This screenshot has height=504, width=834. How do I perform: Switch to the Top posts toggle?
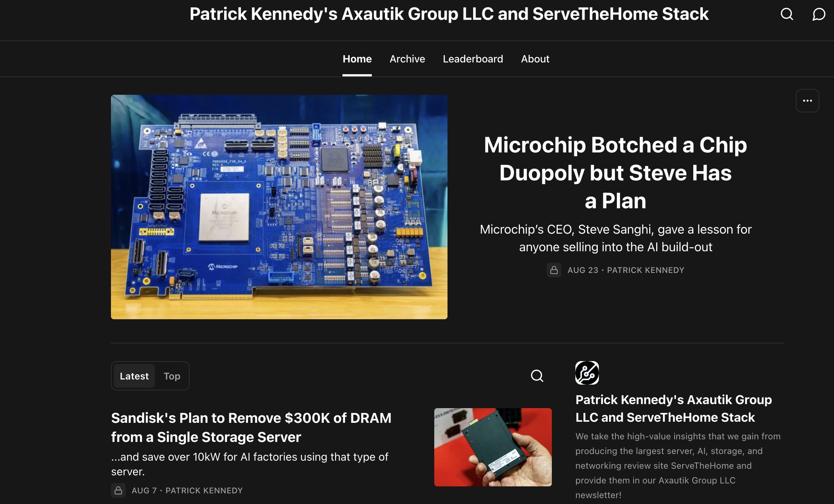click(172, 376)
